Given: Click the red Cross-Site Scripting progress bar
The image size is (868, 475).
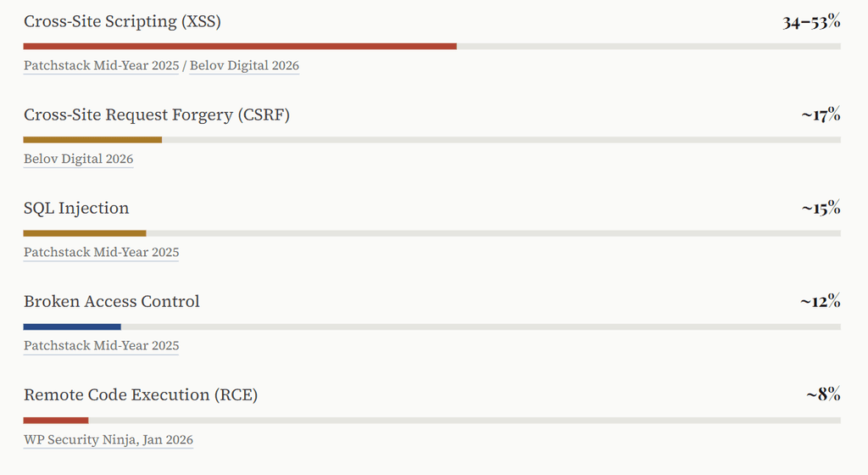Looking at the screenshot, I should point(240,46).
